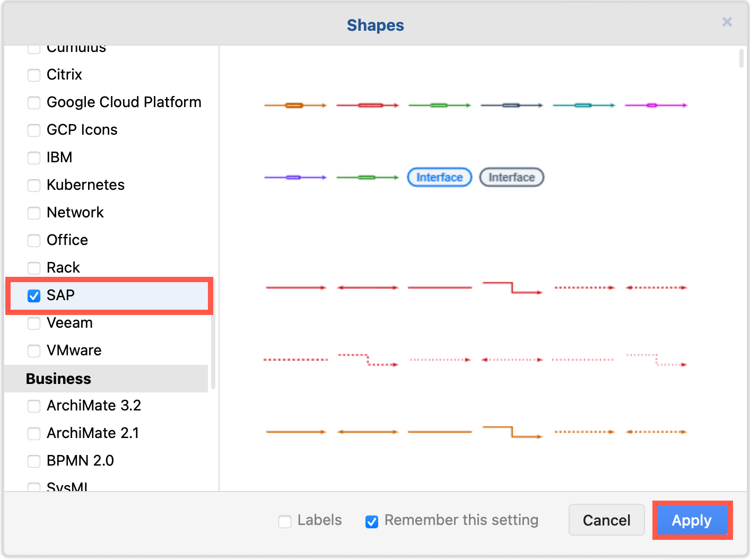Click the Business section header

coord(58,379)
